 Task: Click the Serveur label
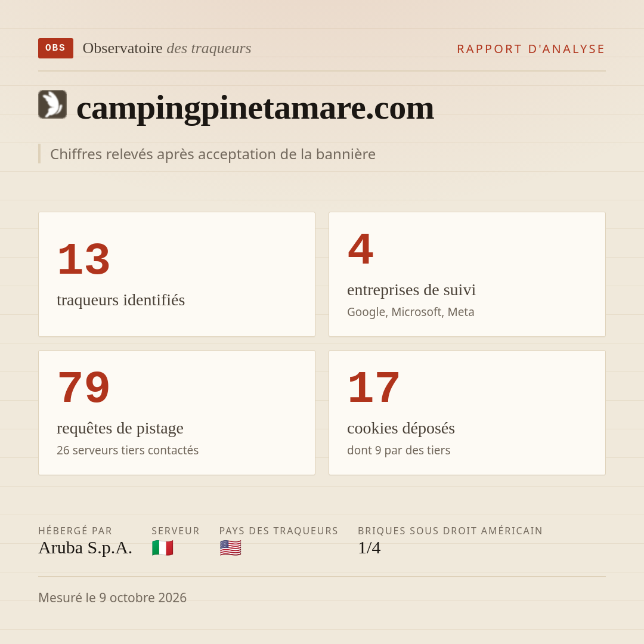point(175,531)
